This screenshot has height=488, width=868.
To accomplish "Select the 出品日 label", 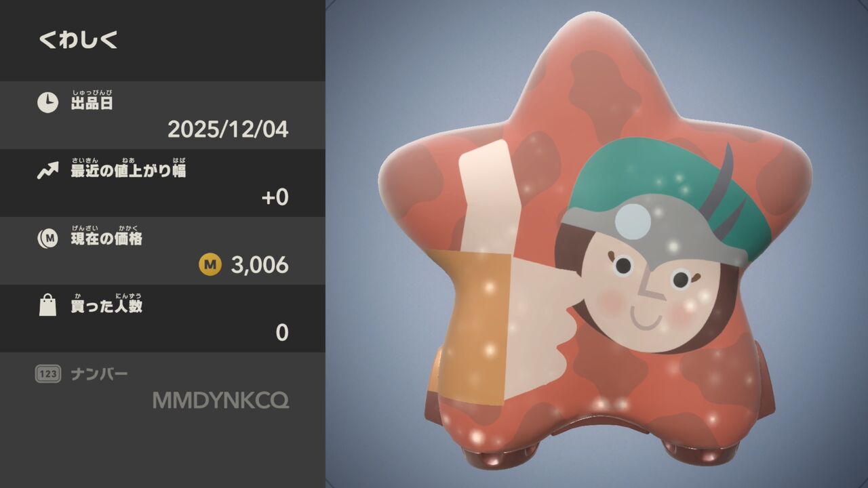I will [x=92, y=103].
